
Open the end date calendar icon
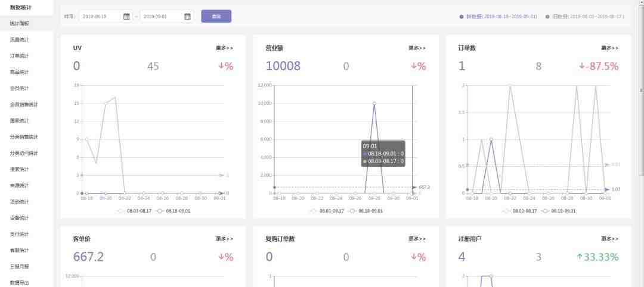coord(187,17)
